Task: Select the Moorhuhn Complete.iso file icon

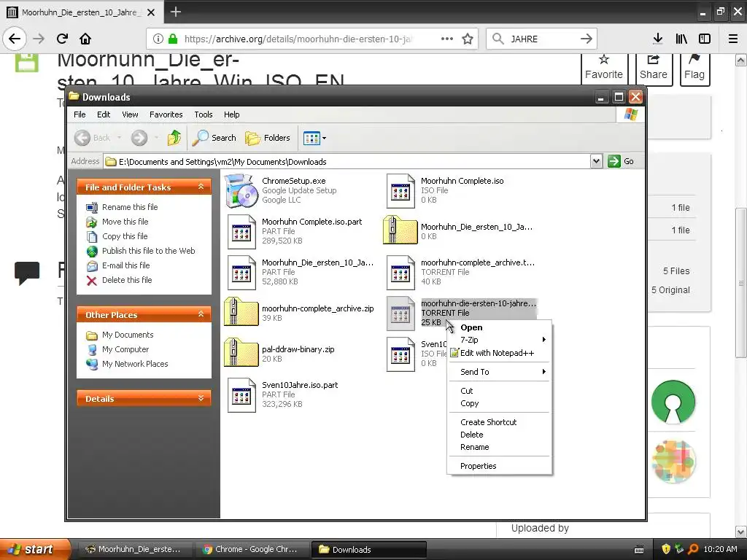Action: [x=400, y=190]
